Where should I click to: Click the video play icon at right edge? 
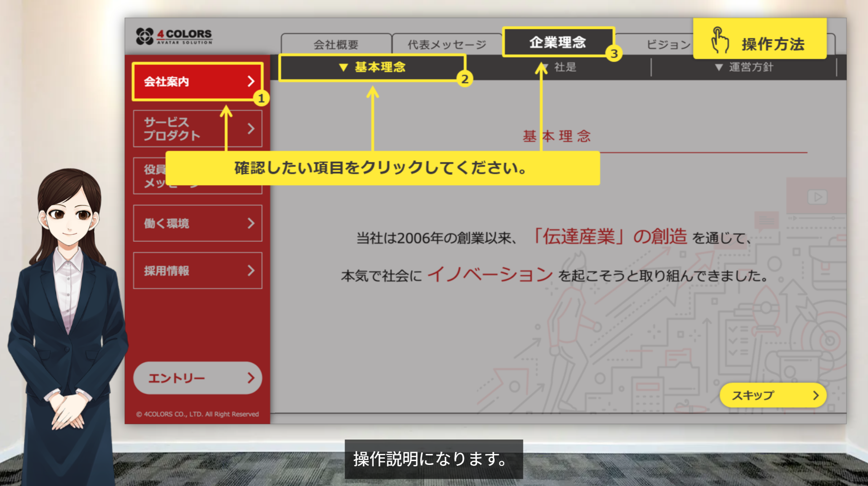[817, 197]
